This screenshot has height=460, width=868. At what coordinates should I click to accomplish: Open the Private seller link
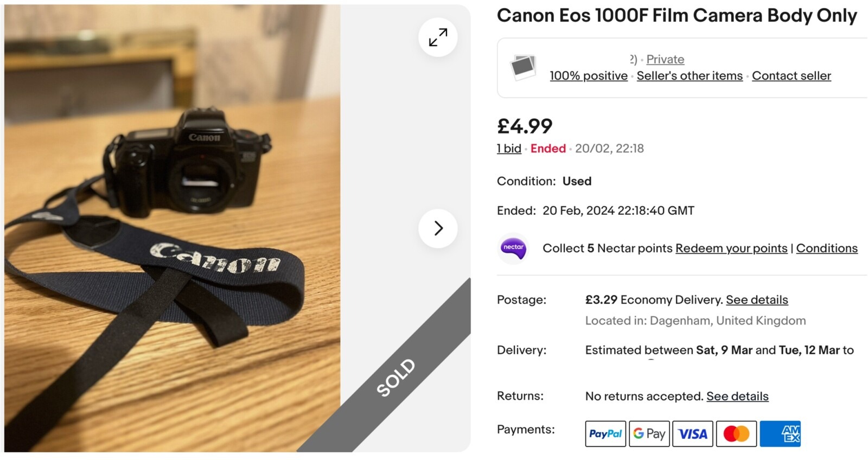tap(665, 60)
